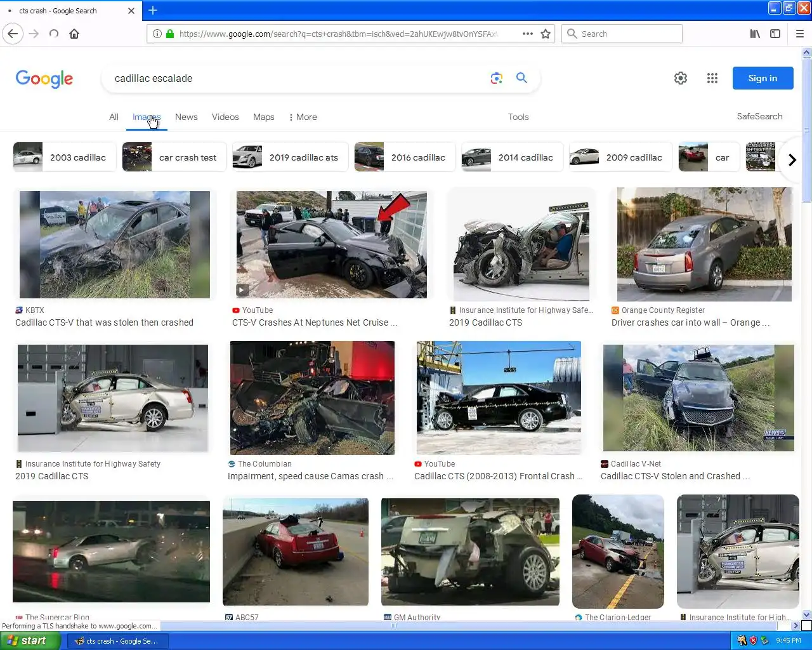This screenshot has height=650, width=812.
Task: Select the '2009 cadillac' suggestion chip
Action: (x=620, y=157)
